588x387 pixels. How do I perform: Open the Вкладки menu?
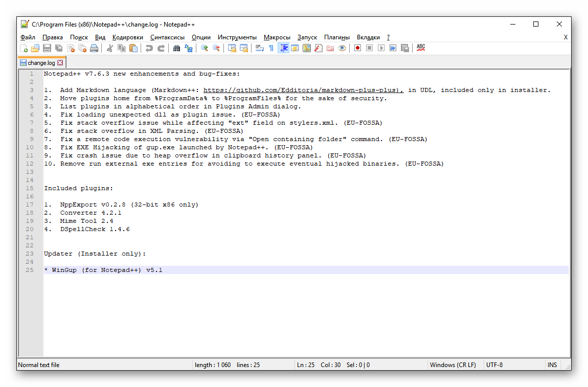tap(368, 37)
